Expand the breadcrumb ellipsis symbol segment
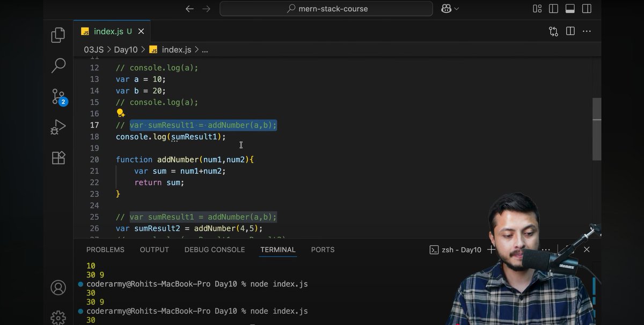The width and height of the screenshot is (644, 325). coord(204,49)
